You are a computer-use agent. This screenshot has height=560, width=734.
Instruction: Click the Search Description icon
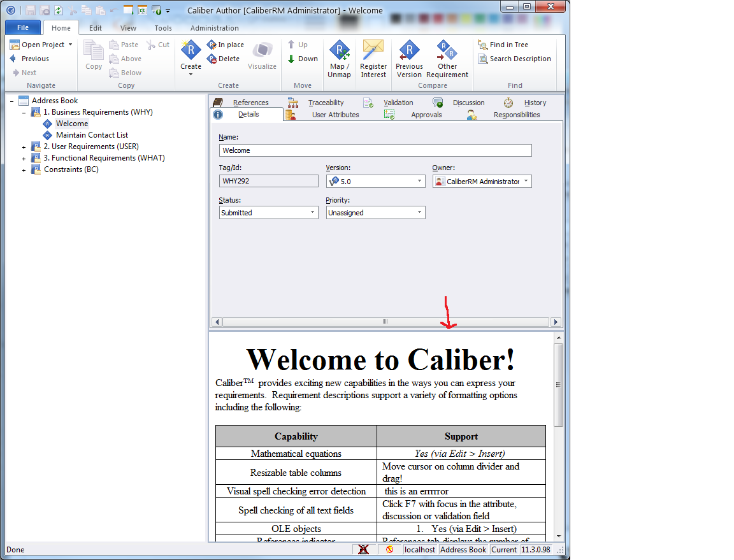coord(482,59)
